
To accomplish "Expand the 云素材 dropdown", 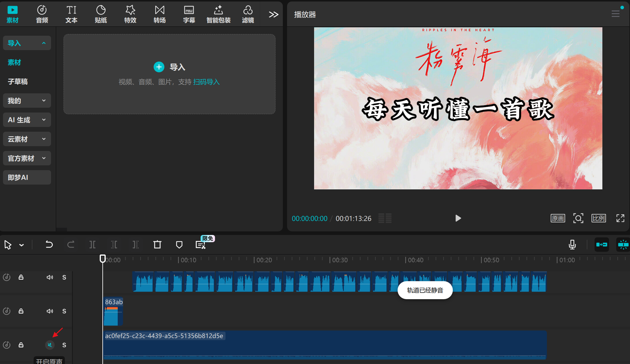I will click(x=27, y=139).
